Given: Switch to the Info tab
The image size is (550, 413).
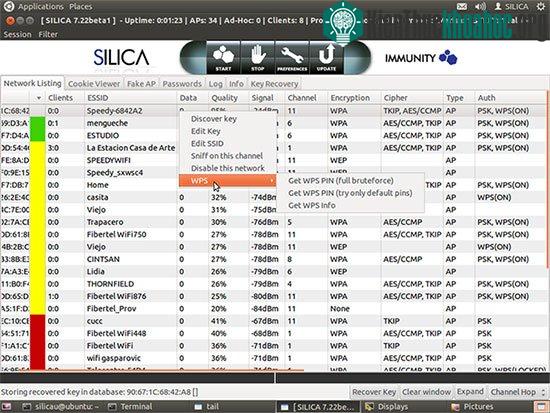Looking at the screenshot, I should click(x=236, y=84).
